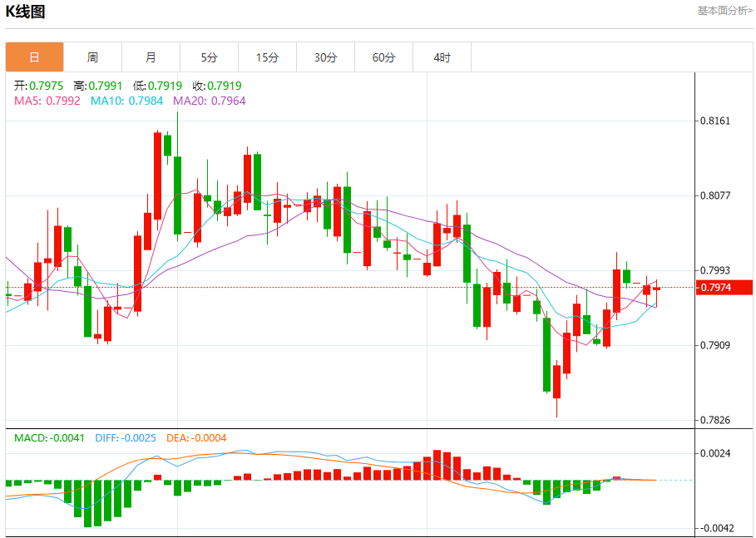Switch to the 月 monthly tab

click(x=151, y=57)
